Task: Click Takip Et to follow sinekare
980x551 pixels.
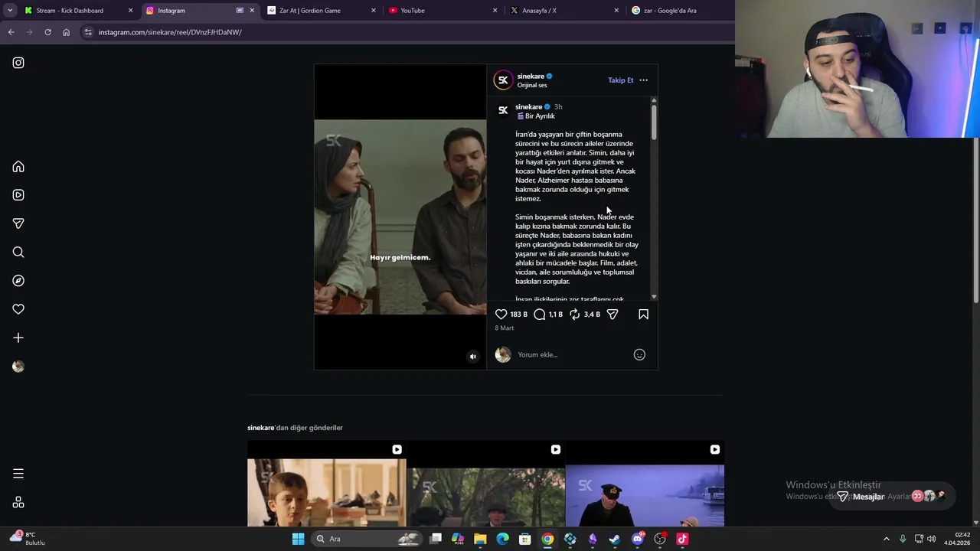Action: pyautogui.click(x=621, y=80)
